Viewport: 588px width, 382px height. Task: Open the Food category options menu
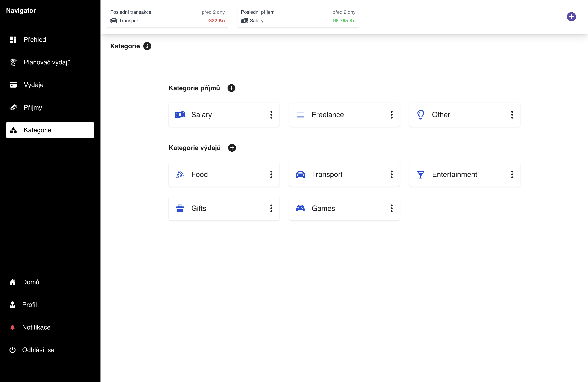pos(271,175)
